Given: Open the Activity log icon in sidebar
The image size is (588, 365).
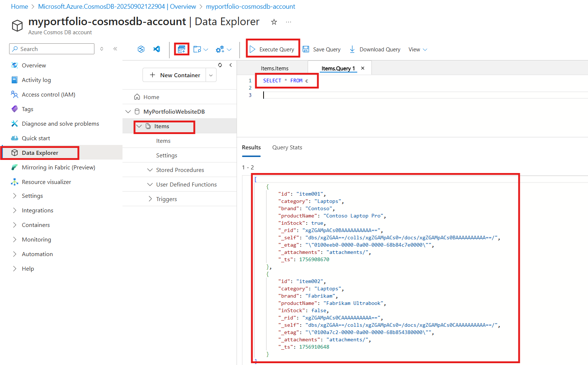Looking at the screenshot, I should pos(15,80).
